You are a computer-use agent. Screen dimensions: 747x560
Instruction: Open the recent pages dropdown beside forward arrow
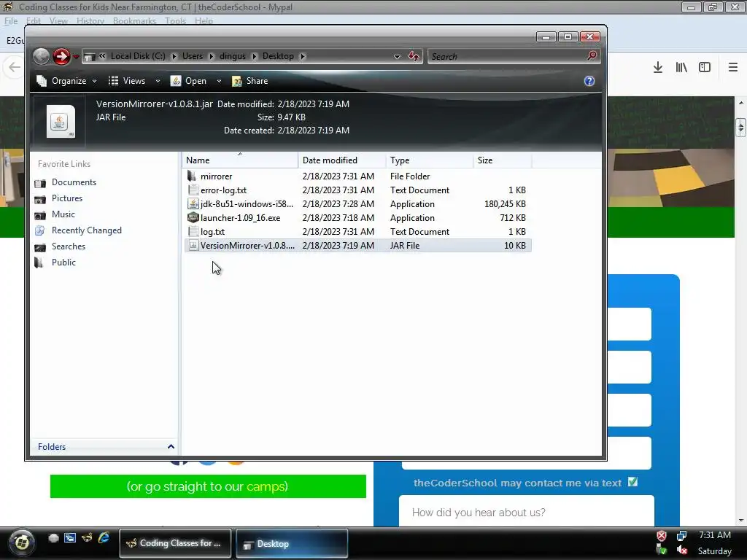tap(76, 57)
